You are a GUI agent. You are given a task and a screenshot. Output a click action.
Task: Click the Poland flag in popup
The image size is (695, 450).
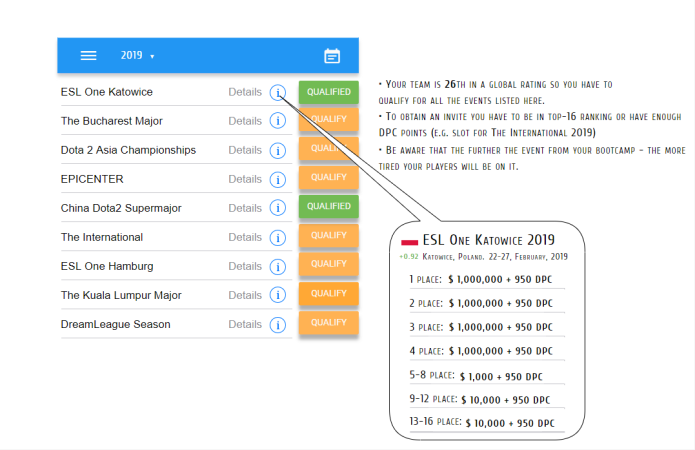(x=410, y=242)
